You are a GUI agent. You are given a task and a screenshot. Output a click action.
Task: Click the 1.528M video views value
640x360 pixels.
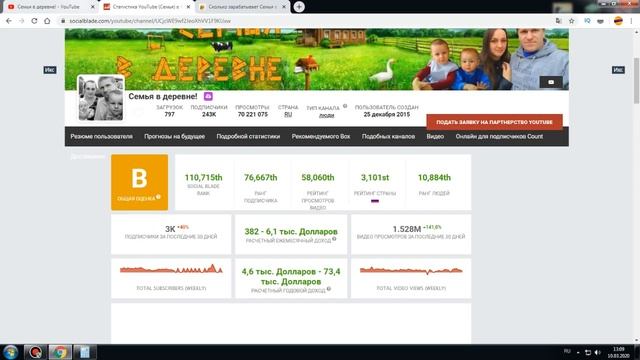407,229
